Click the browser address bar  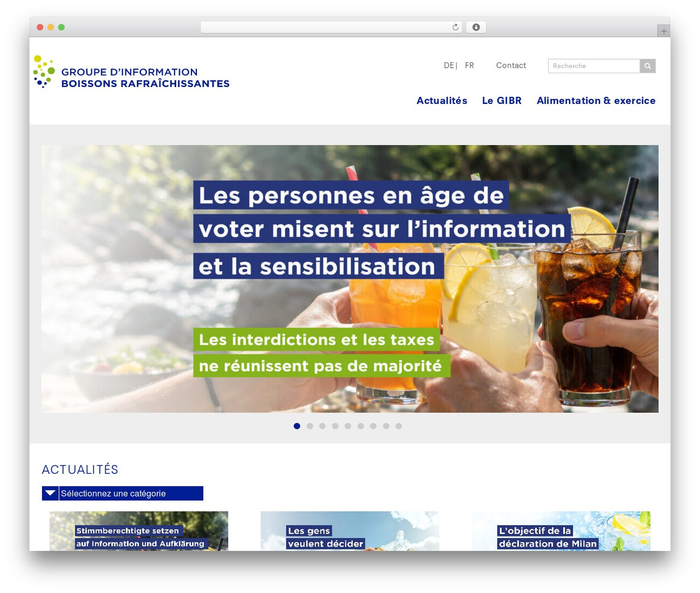tap(331, 27)
